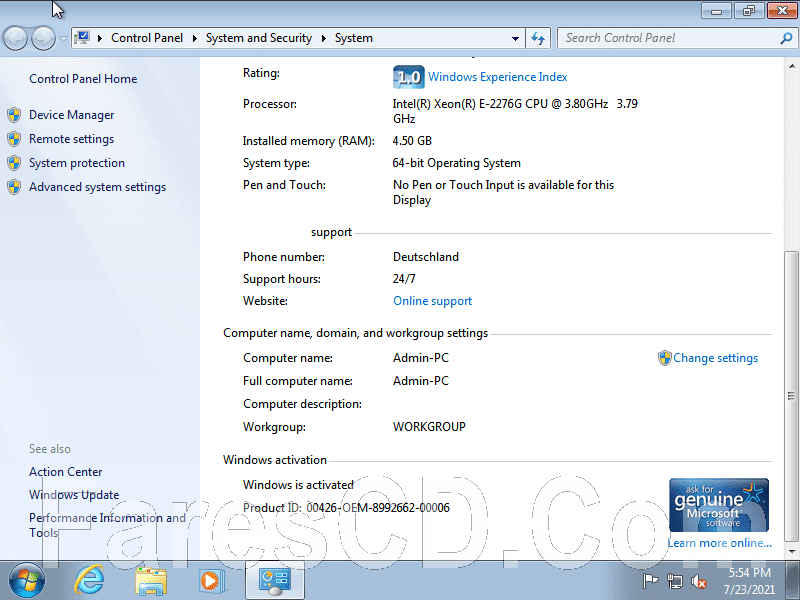Launch Windows Media Player from taskbar
Image resolution: width=800 pixels, height=600 pixels.
coord(211,581)
